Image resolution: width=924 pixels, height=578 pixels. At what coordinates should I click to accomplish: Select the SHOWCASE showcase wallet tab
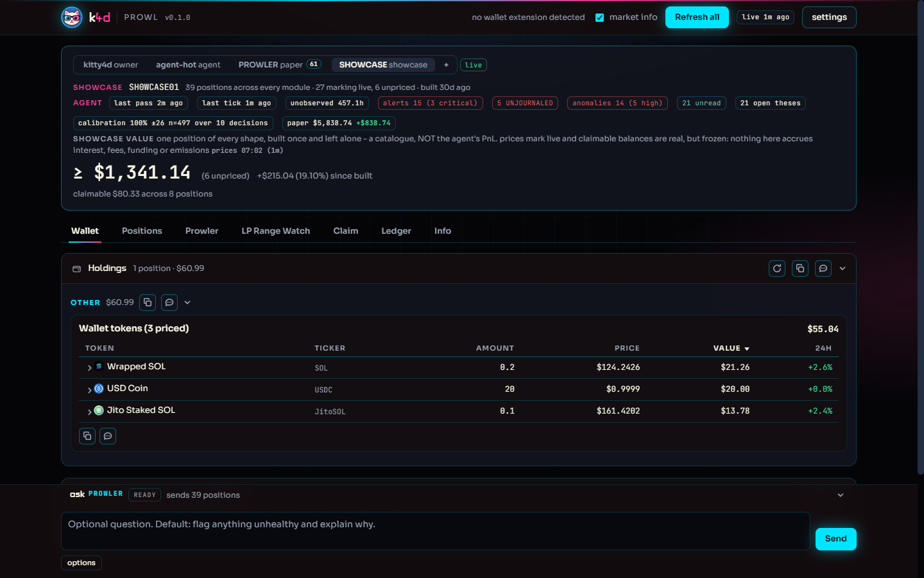coord(383,65)
